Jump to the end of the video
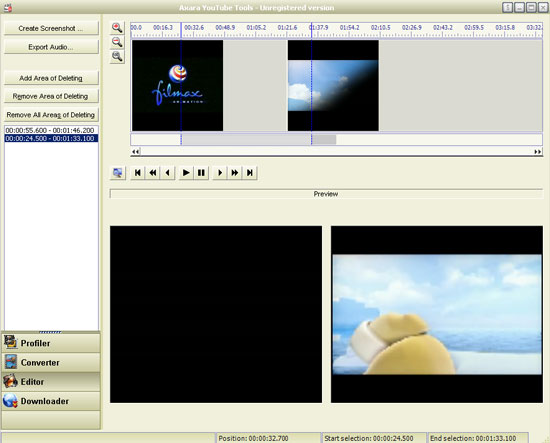The image size is (550, 443). click(250, 173)
